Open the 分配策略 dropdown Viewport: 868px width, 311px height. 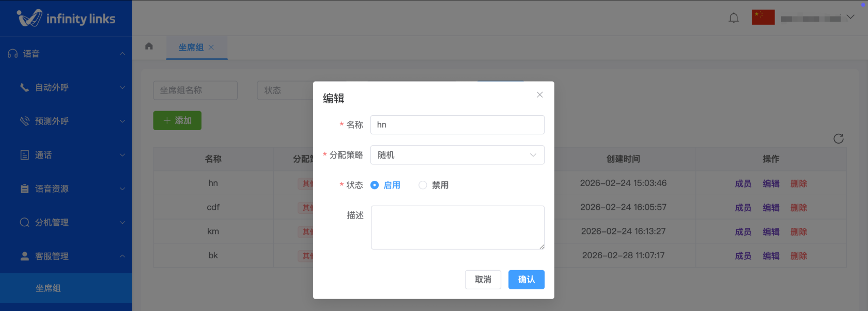pos(457,155)
